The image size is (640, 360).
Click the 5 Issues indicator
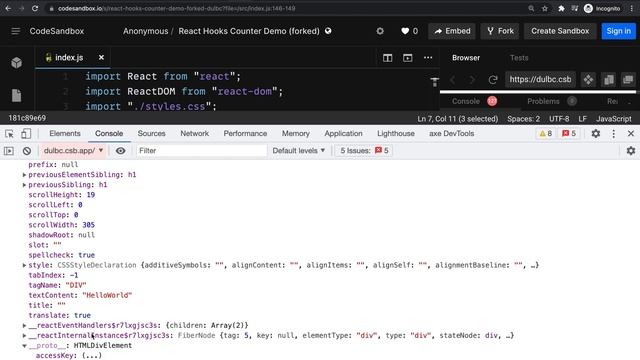coord(364,151)
